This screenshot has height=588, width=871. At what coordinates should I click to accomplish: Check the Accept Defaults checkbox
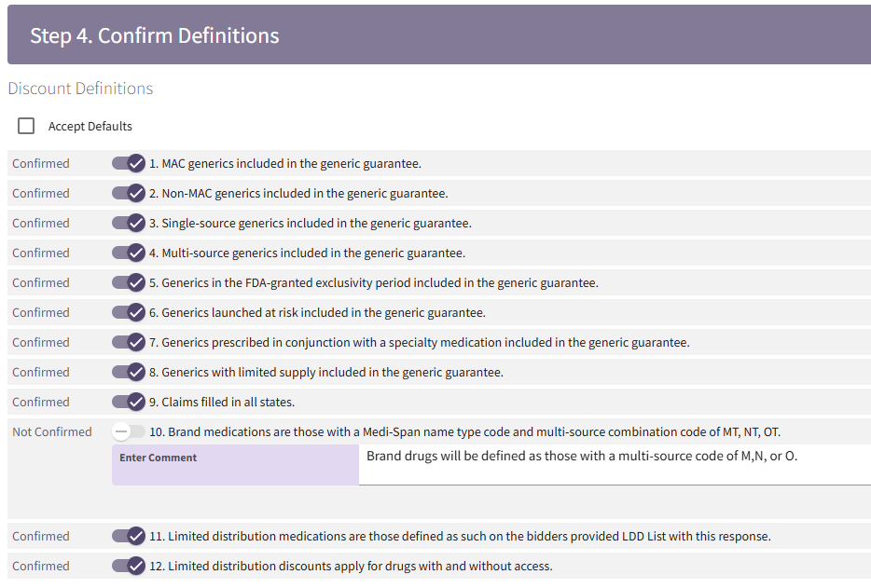(26, 126)
